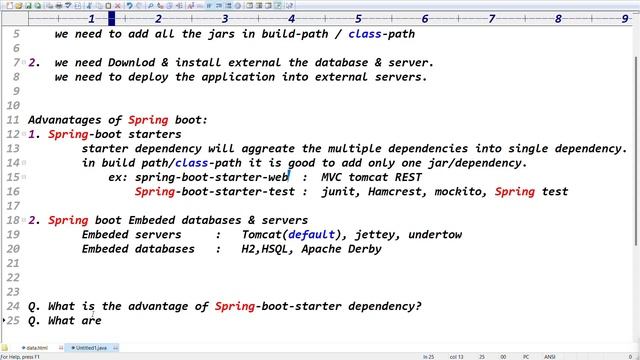This screenshot has height=360, width=640.
Task: Click the Save file toolbar icon
Action: pyautogui.click(x=28, y=6)
